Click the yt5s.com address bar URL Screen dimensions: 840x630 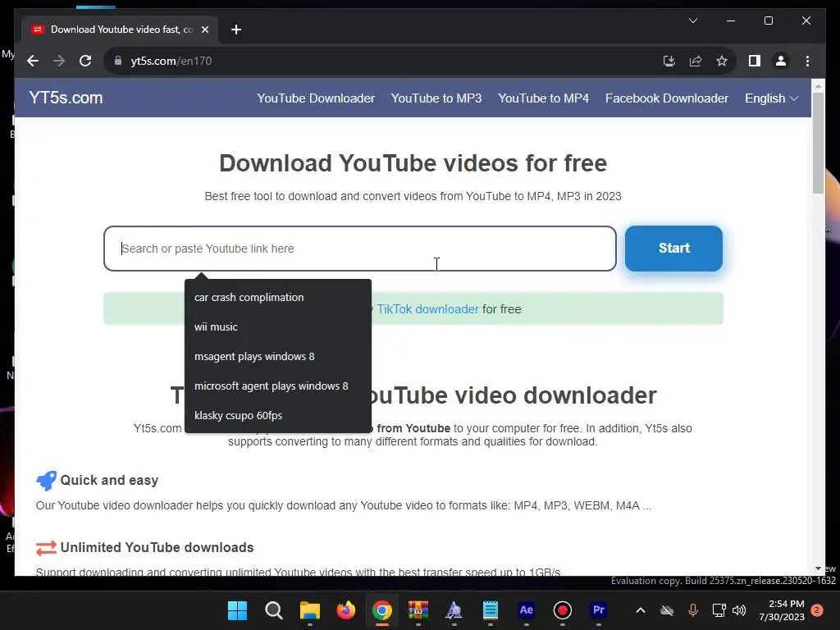tap(171, 61)
